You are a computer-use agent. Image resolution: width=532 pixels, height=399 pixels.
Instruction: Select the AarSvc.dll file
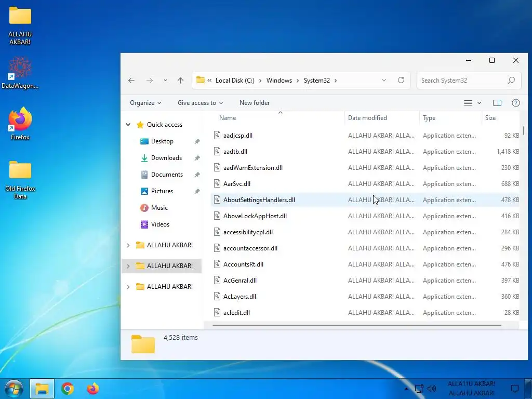237,184
